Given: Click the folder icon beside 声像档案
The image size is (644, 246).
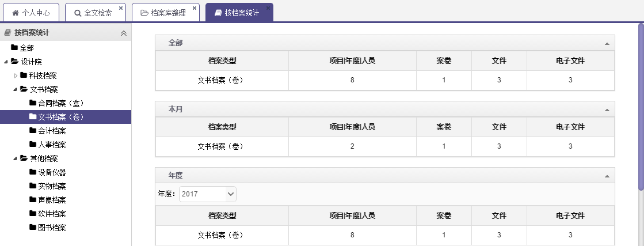Looking at the screenshot, I should pyautogui.click(x=33, y=200).
